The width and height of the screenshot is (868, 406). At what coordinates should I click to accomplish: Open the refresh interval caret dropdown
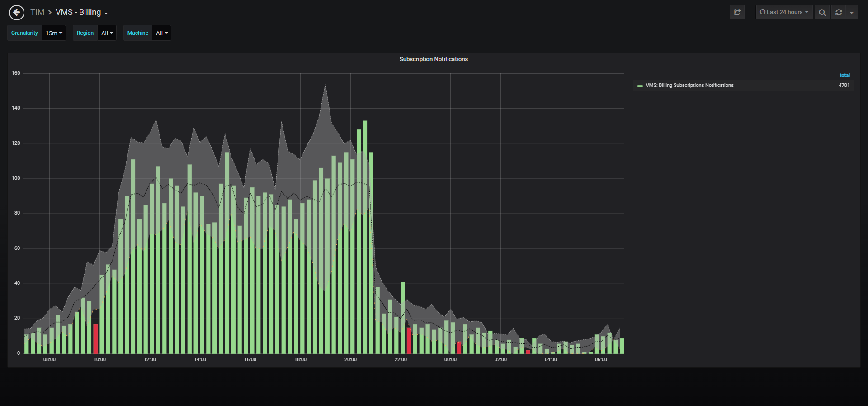[852, 12]
